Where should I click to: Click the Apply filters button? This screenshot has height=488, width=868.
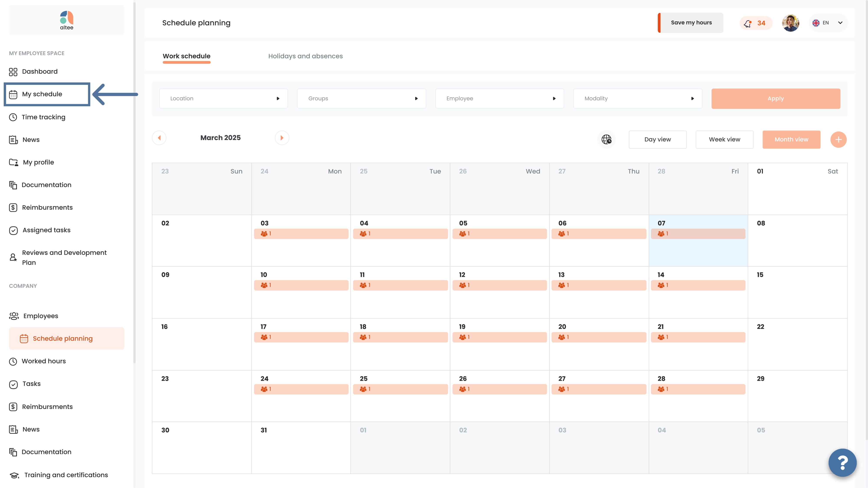(776, 99)
